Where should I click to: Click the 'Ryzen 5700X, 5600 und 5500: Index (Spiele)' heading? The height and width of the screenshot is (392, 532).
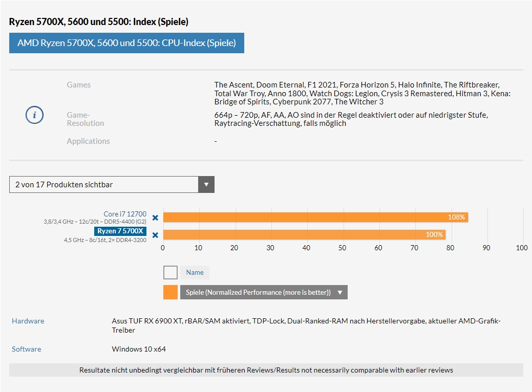(98, 21)
